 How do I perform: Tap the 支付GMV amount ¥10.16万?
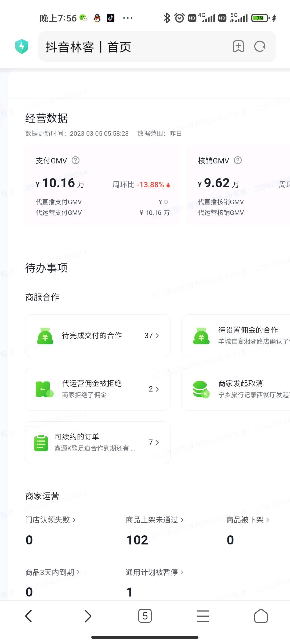pos(60,183)
